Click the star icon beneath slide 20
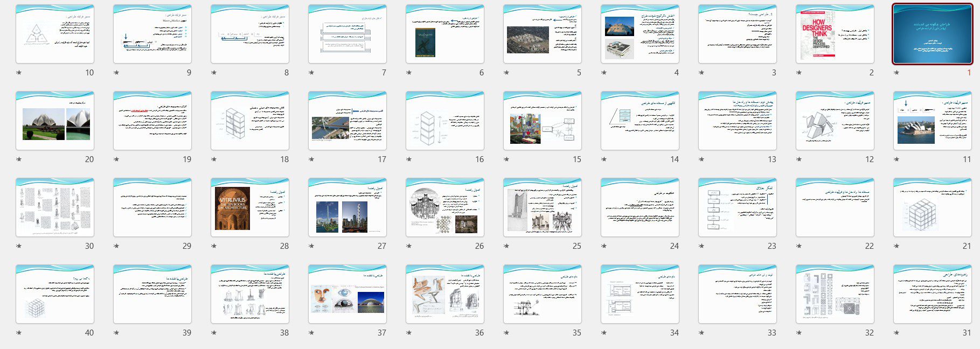Image resolution: width=980 pixels, height=349 pixels. (x=19, y=159)
